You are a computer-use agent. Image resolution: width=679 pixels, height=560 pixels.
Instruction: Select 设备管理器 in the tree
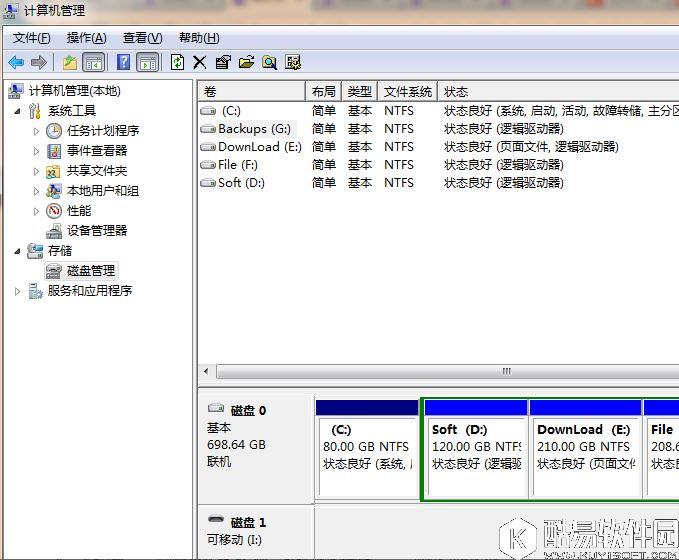96,230
